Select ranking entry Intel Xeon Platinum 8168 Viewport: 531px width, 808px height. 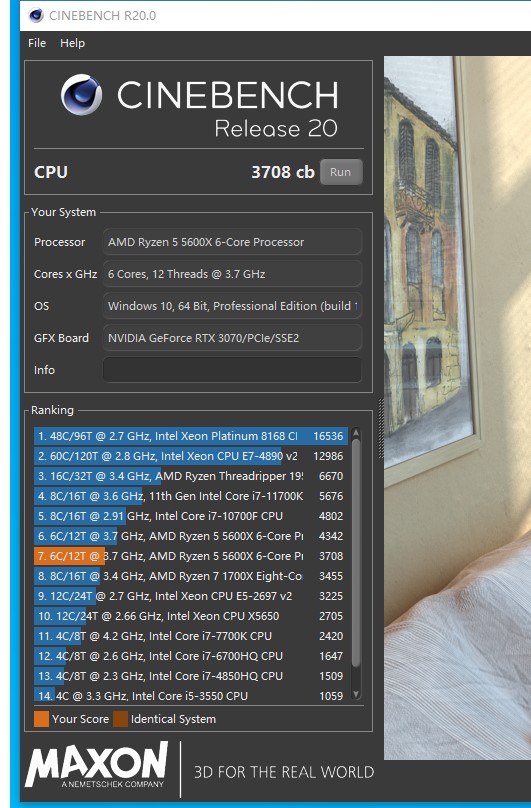(191, 436)
